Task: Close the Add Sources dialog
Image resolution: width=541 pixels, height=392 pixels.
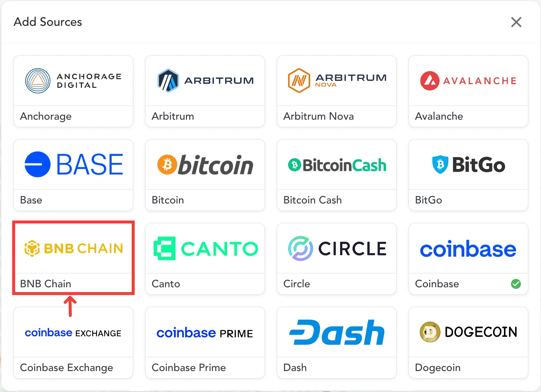Action: (x=516, y=22)
